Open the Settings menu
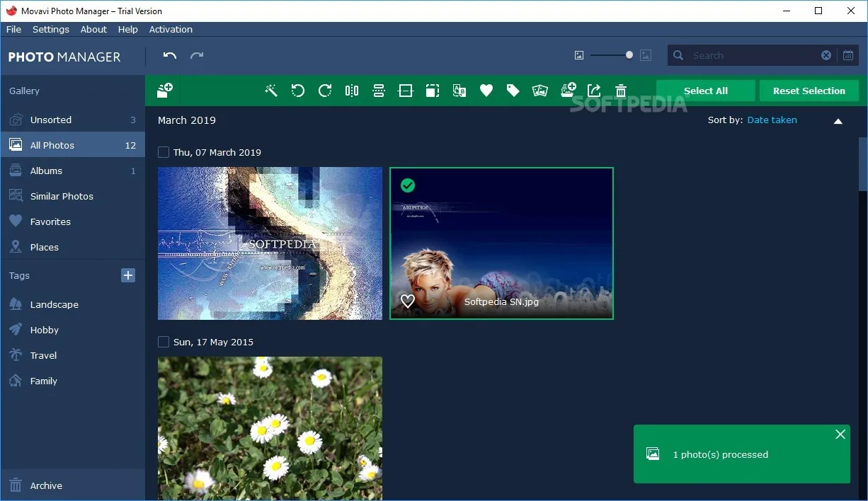868x501 pixels. pos(51,29)
